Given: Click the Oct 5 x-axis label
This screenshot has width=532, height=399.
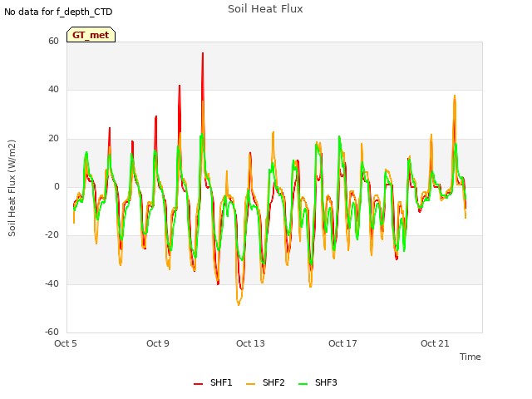Looking at the screenshot, I should coord(66,343).
